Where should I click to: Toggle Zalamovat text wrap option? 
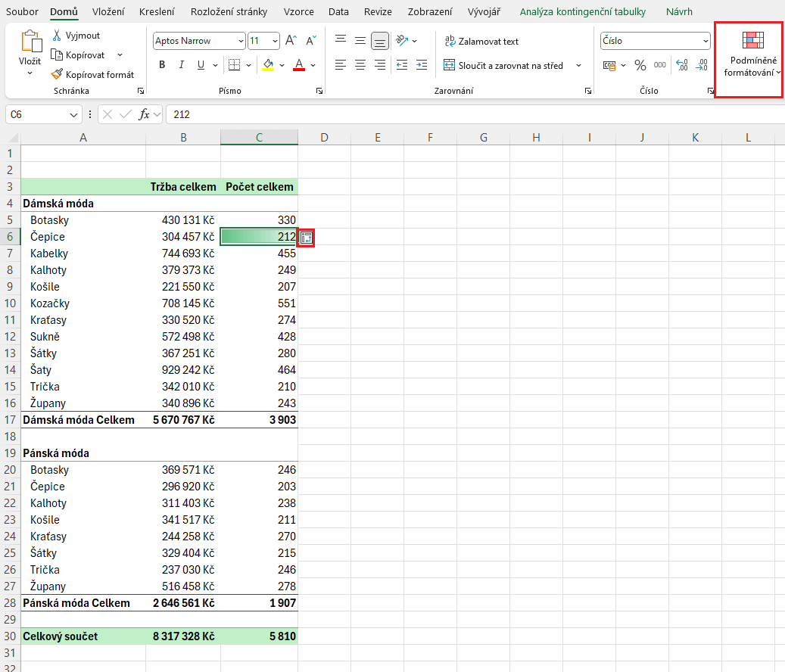481,42
